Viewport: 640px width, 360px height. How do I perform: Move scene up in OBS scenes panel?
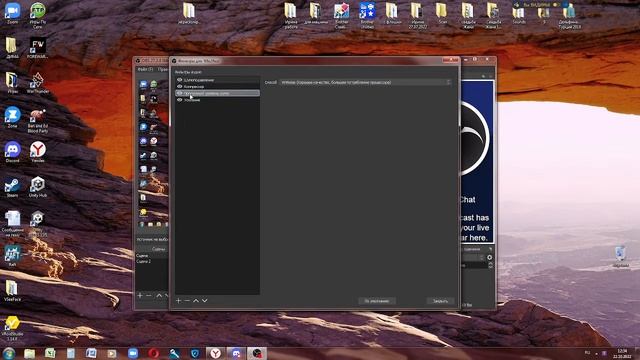coord(159,295)
